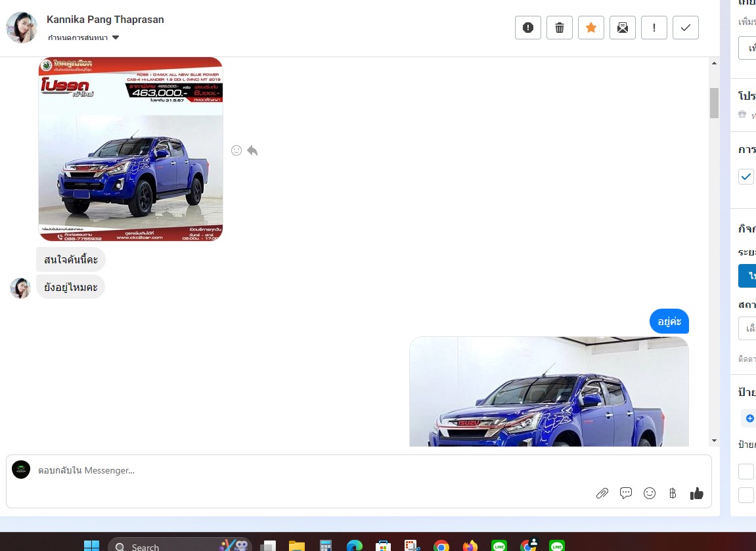756x551 pixels.
Task: Open the last LINE icon on taskbar
Action: (557, 546)
